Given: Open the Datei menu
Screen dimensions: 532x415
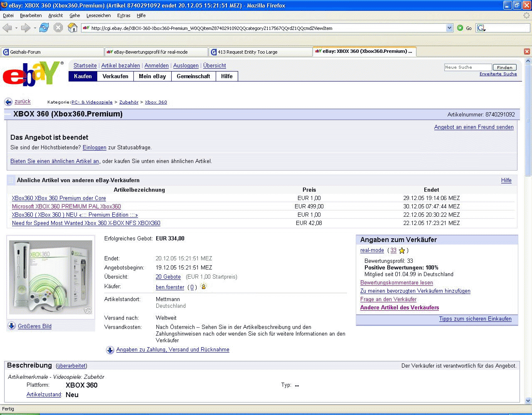Looking at the screenshot, I should (x=8, y=15).
